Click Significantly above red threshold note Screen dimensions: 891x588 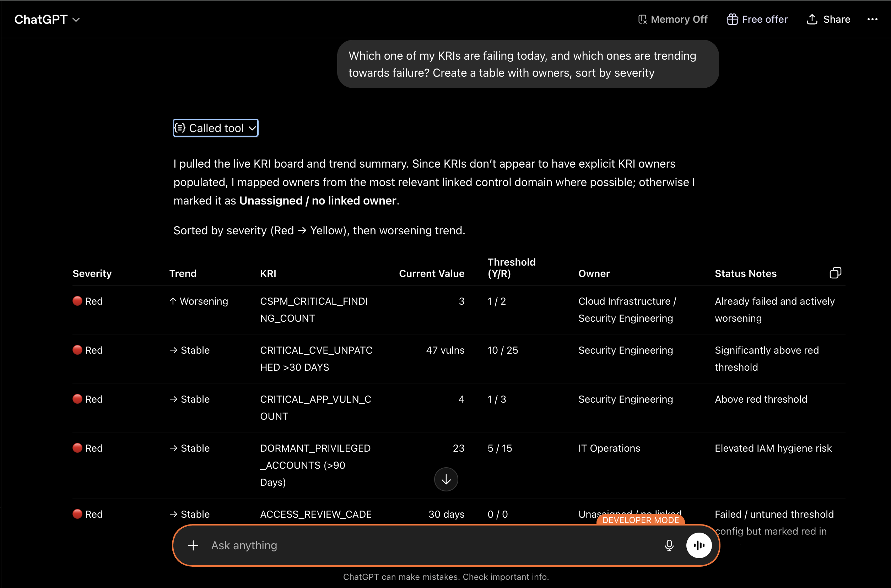(767, 359)
